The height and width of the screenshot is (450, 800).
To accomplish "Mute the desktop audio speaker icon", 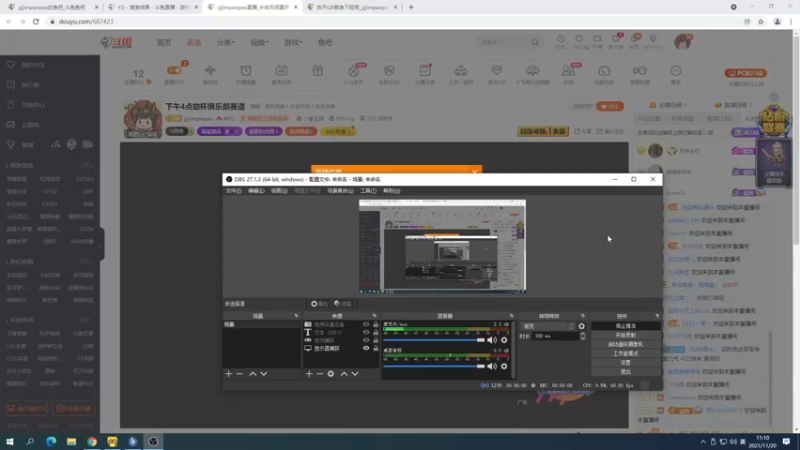I will [x=492, y=366].
